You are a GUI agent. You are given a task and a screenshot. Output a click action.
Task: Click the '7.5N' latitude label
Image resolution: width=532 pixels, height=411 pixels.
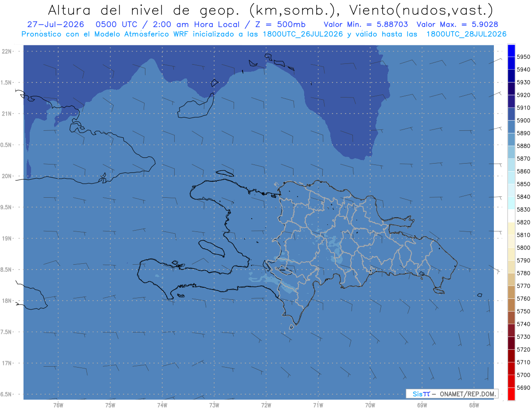7,332
